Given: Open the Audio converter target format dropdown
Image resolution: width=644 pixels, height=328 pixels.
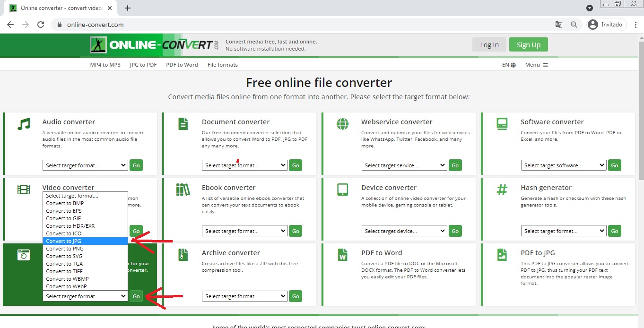Looking at the screenshot, I should (x=85, y=165).
